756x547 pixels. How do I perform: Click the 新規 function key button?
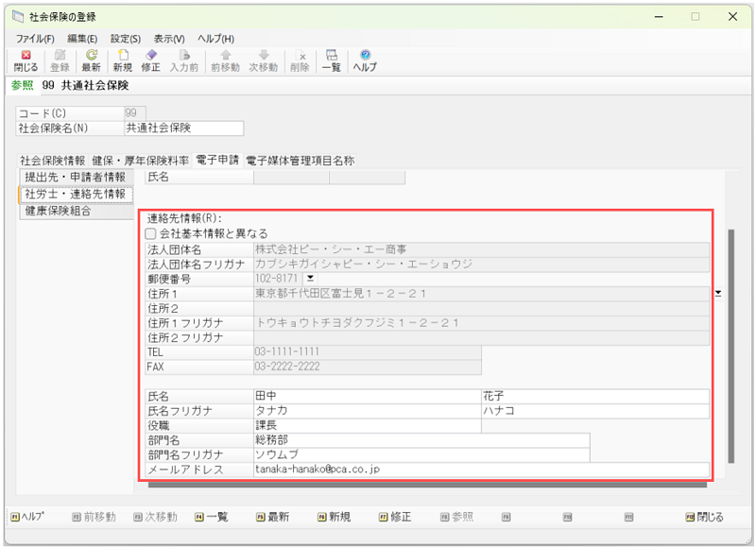334,517
